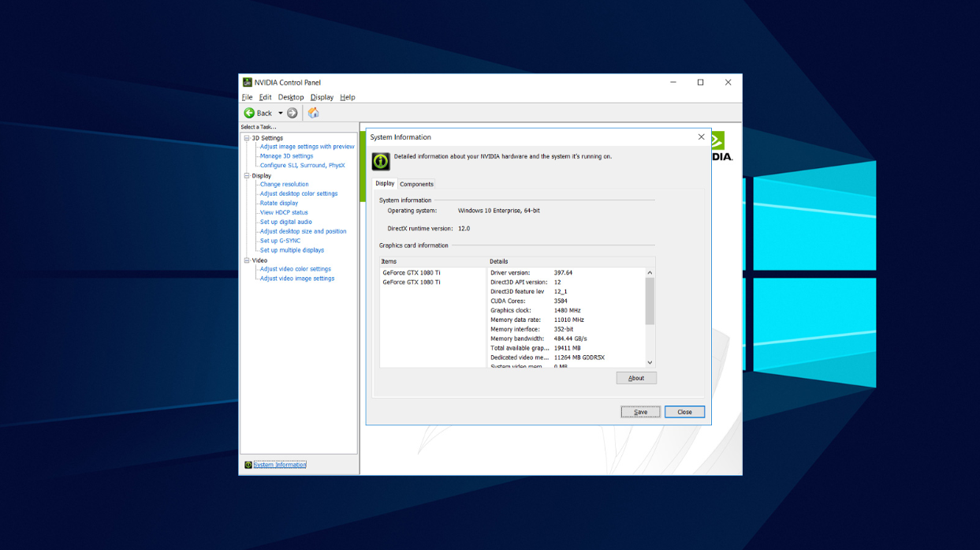Click the Forward navigation arrow icon

[292, 113]
